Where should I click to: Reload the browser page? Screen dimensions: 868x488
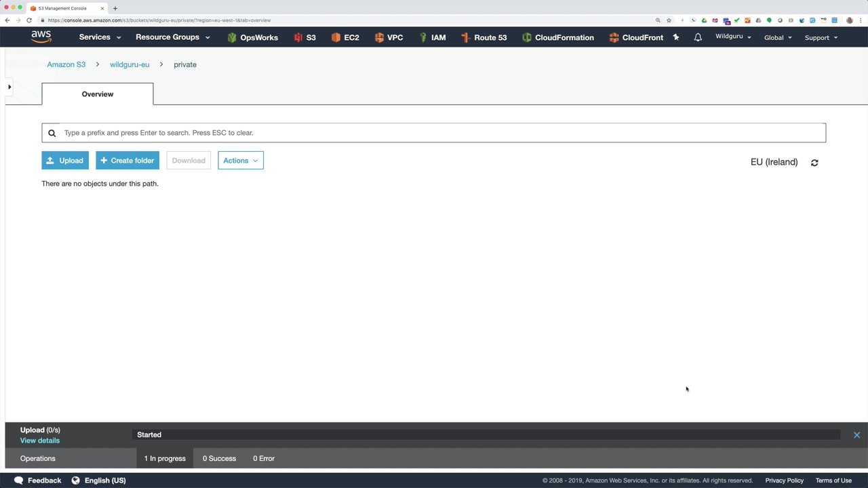[29, 20]
